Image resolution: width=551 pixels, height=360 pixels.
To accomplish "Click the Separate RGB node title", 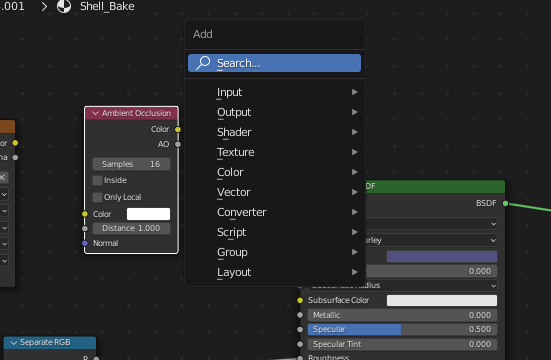I will coord(45,342).
